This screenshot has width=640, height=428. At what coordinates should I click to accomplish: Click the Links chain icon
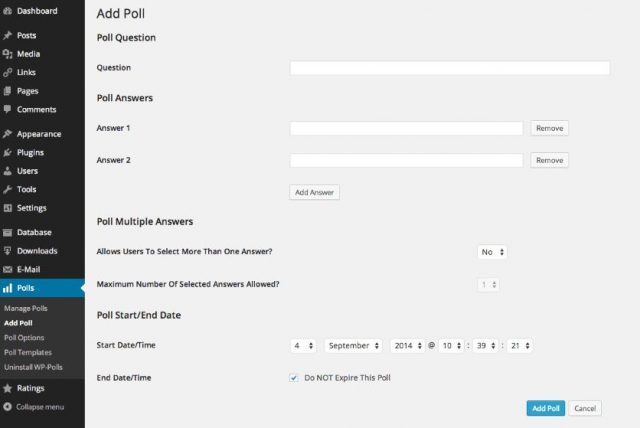pyautogui.click(x=7, y=73)
